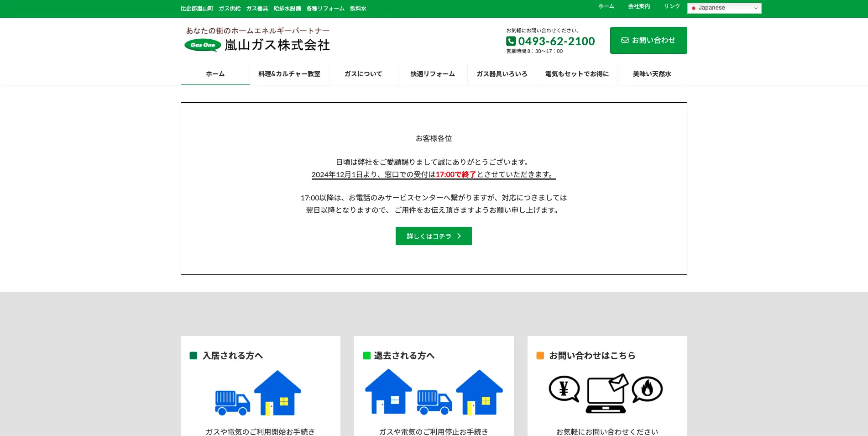Click the 比企郡嵐山町 text in top bar
The image size is (868, 436).
pyautogui.click(x=197, y=9)
